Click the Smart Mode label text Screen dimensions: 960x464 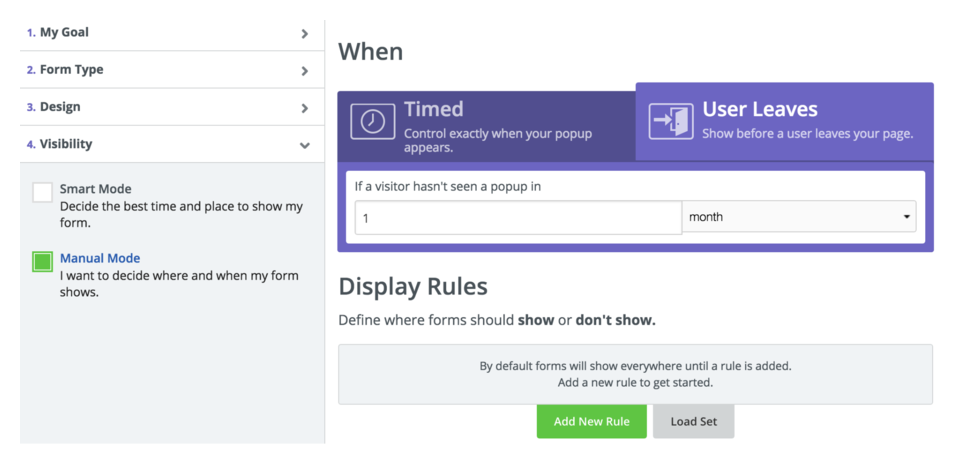point(96,189)
